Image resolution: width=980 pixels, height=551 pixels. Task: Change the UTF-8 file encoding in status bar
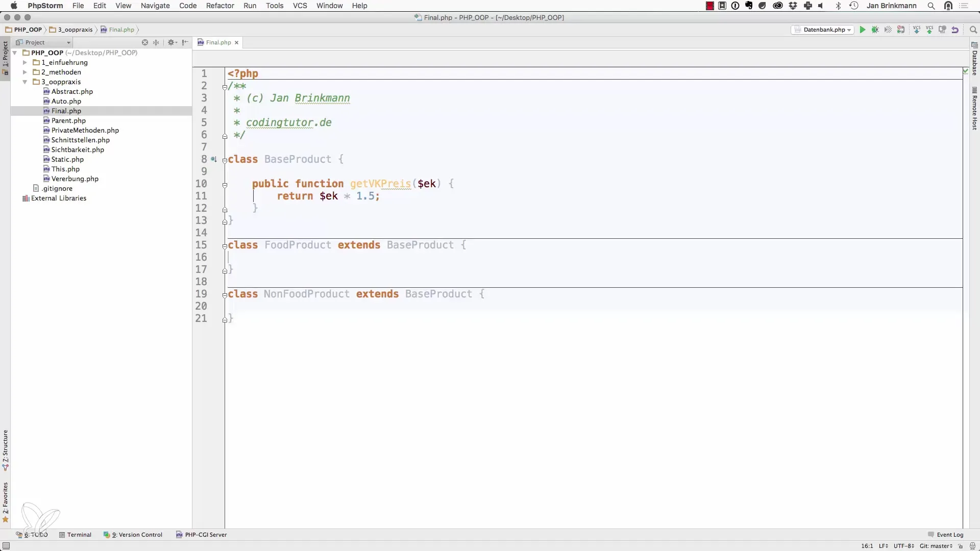click(x=903, y=546)
